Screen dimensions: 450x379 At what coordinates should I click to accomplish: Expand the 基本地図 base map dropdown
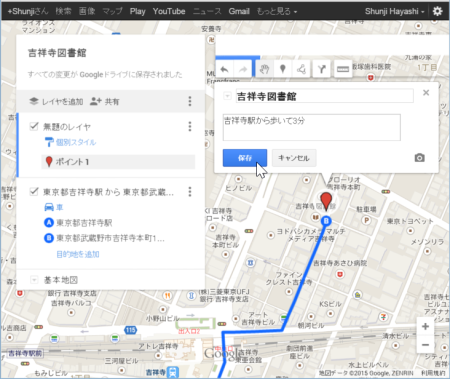pos(34,279)
